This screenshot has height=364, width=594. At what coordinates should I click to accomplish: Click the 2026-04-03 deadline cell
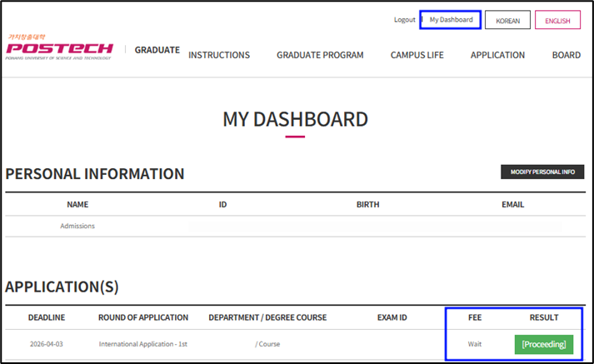[x=47, y=344]
